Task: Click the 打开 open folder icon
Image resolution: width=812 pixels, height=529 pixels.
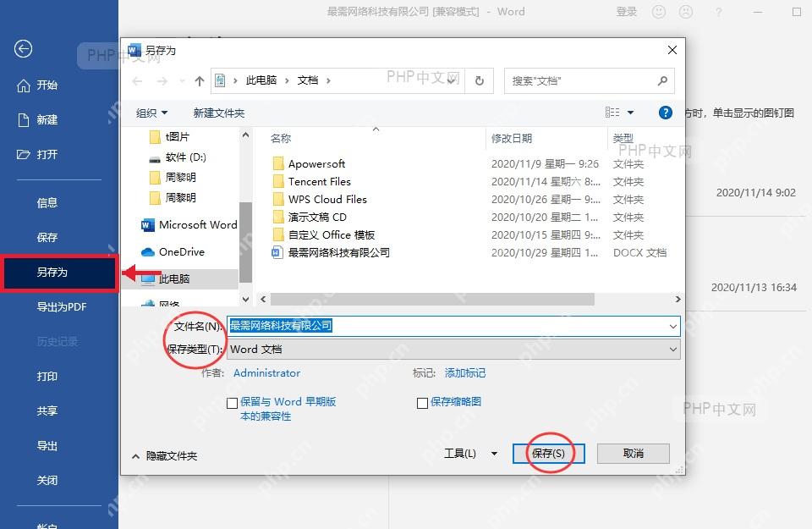Action: (x=24, y=154)
